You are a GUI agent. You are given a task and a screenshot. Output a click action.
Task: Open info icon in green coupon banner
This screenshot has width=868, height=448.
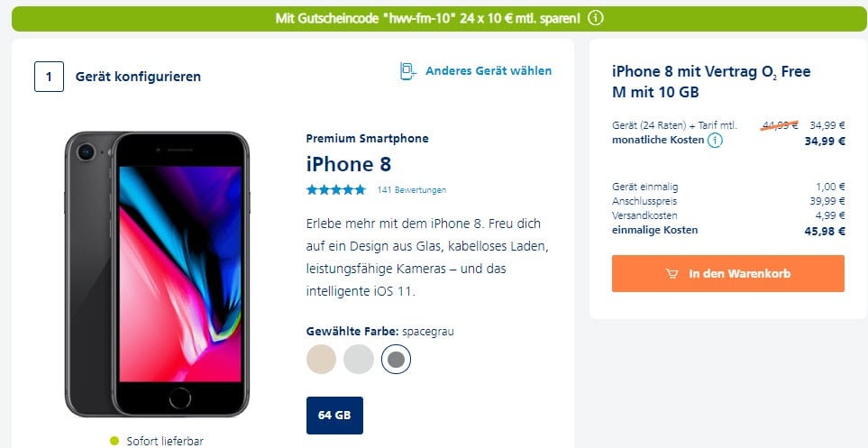(595, 18)
